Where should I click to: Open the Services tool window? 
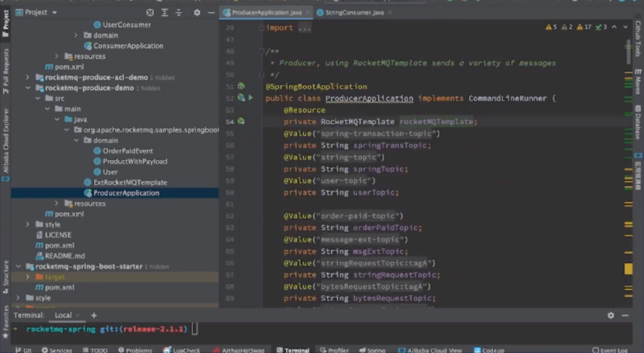tap(57, 350)
